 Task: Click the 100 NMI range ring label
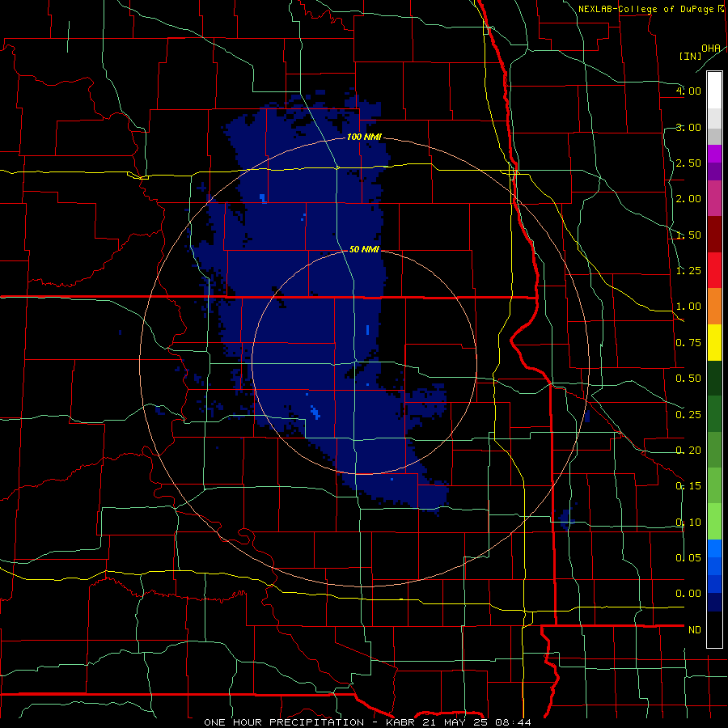(363, 137)
